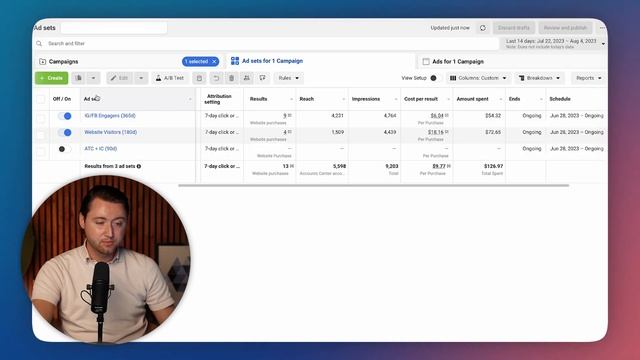Open the Rules dropdown
Screen dimensions: 640x360
[x=289, y=78]
